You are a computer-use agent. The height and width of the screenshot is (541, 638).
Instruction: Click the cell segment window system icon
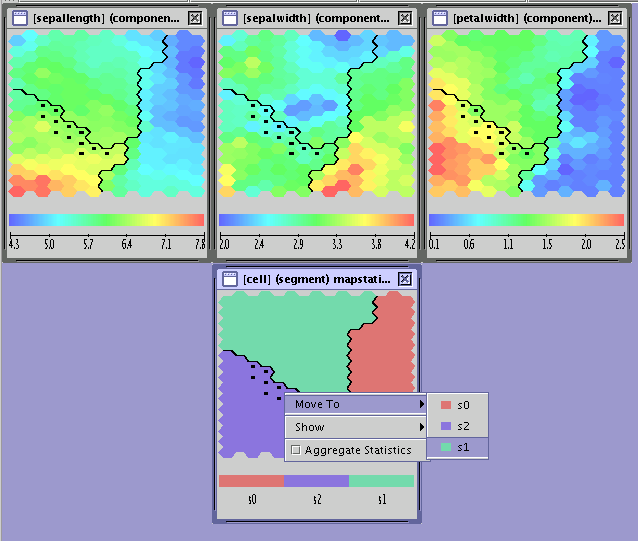click(x=230, y=279)
